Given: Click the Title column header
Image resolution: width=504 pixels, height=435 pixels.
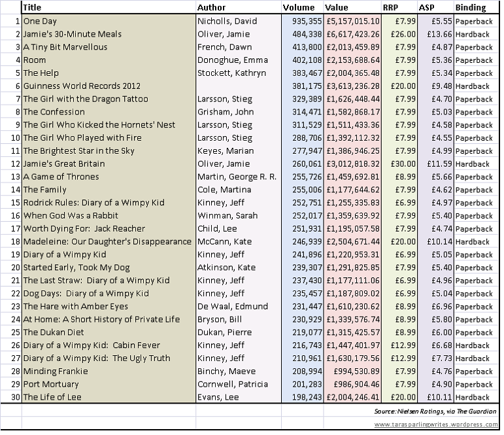Looking at the screenshot, I should 33,8.
